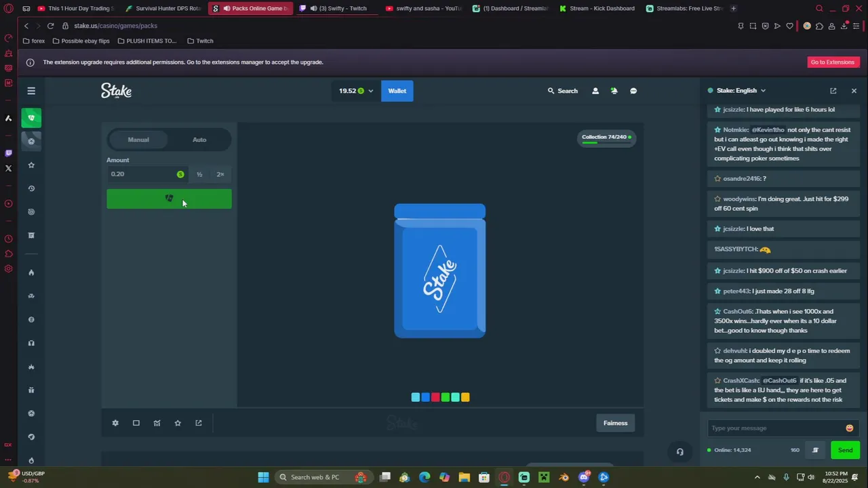Viewport: 868px width, 488px height.
Task: Select the green casino icon in sidebar
Action: pos(31,118)
